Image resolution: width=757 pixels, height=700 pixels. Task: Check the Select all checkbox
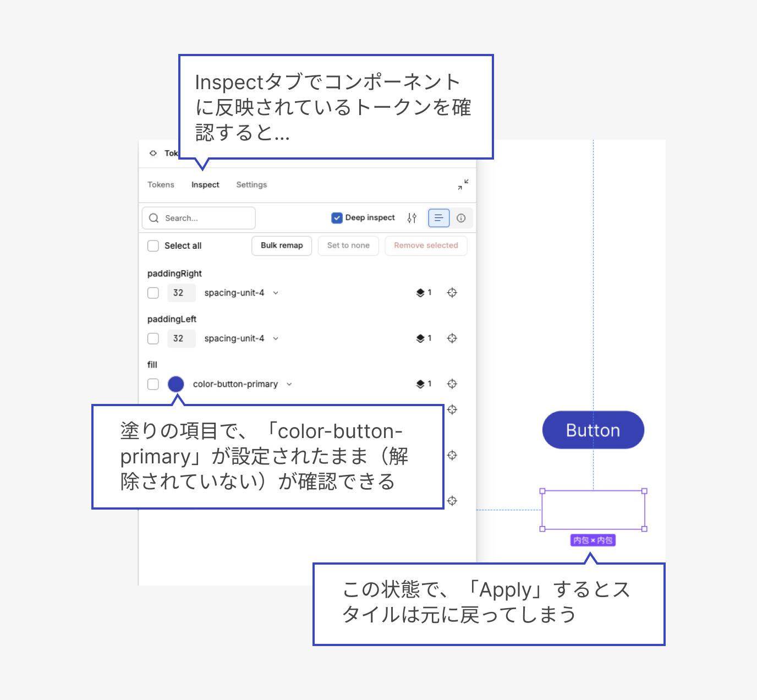pyautogui.click(x=153, y=246)
